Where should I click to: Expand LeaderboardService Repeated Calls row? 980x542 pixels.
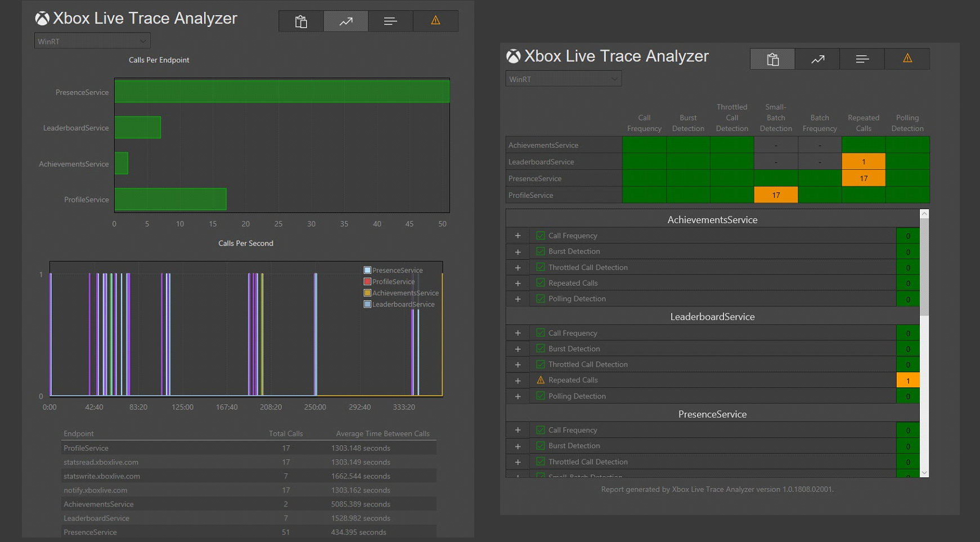tap(518, 381)
